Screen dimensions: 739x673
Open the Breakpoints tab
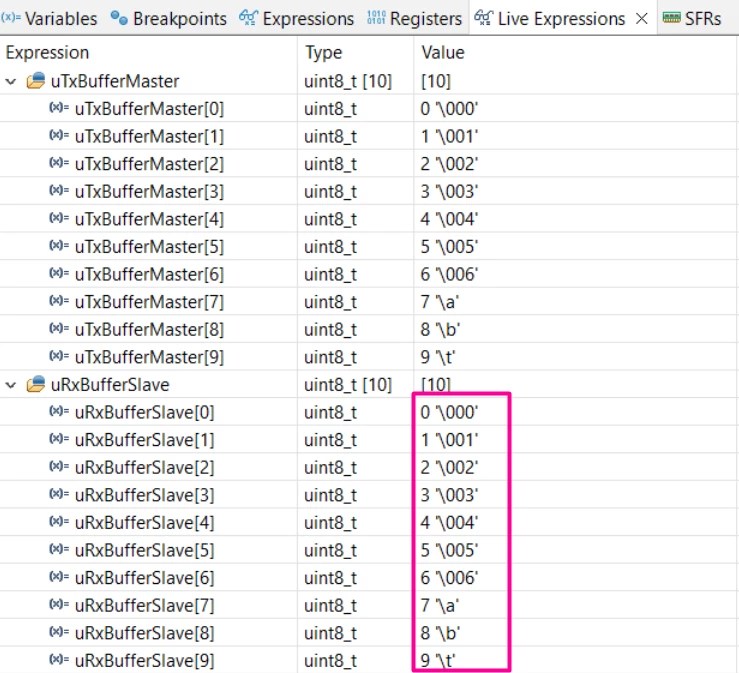tap(168, 19)
